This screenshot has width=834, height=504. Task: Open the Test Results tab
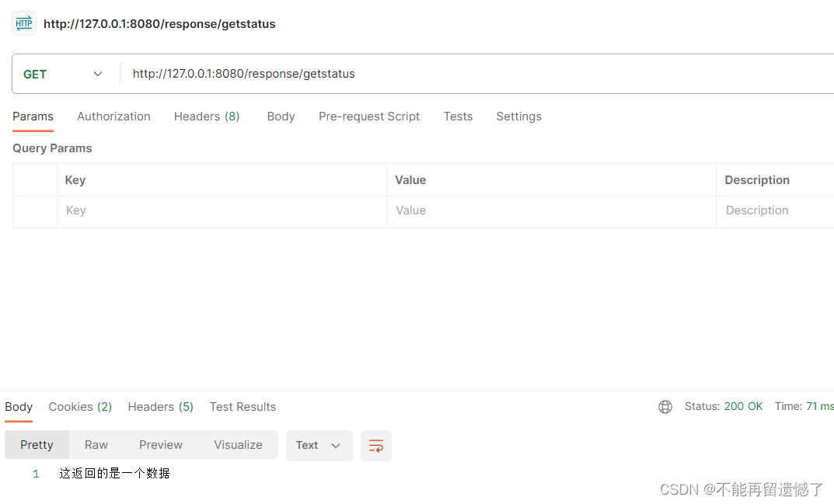[243, 407]
